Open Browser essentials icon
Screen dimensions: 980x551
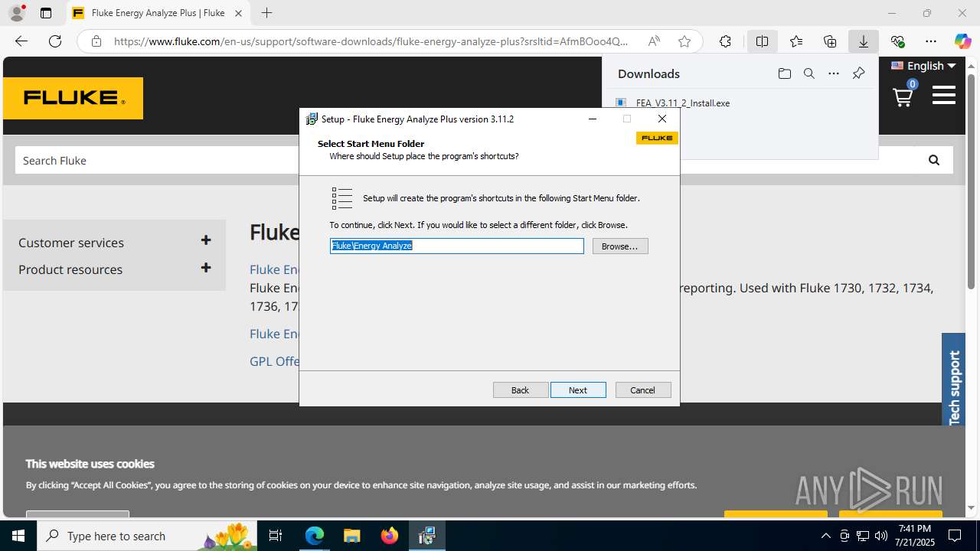click(897, 41)
